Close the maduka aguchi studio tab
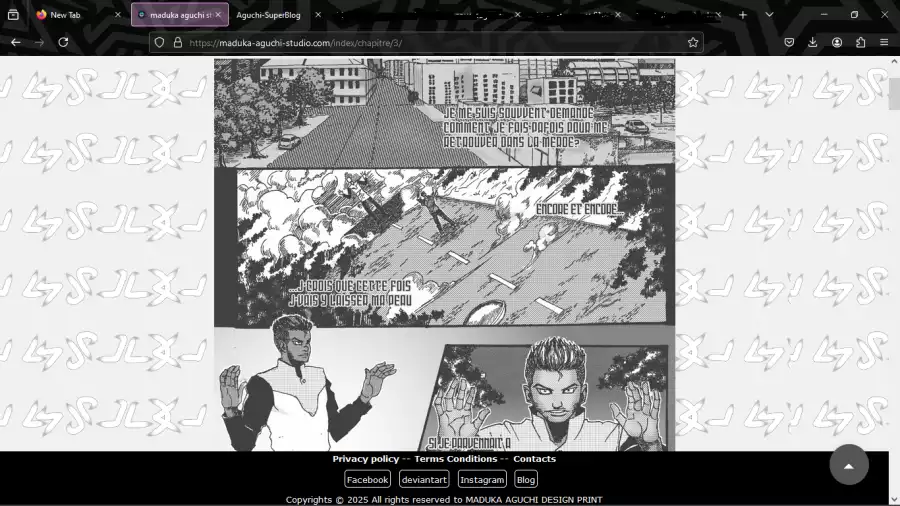Image resolution: width=900 pixels, height=506 pixels. coord(218,15)
